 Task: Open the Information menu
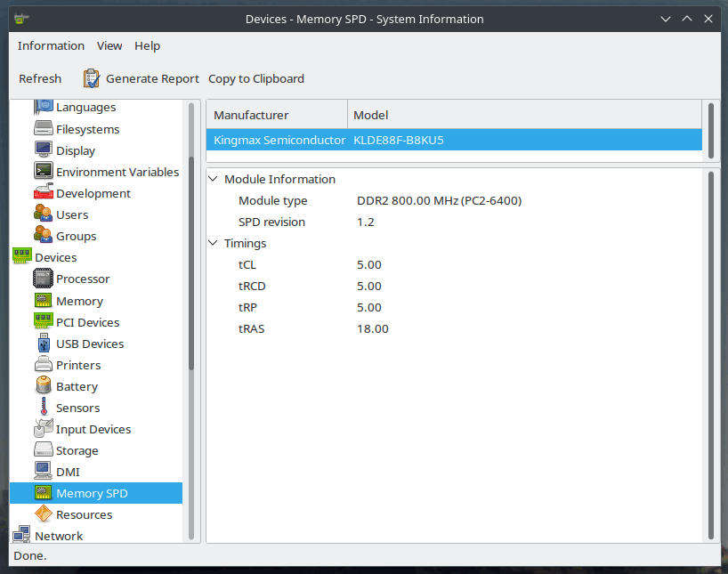pyautogui.click(x=51, y=45)
